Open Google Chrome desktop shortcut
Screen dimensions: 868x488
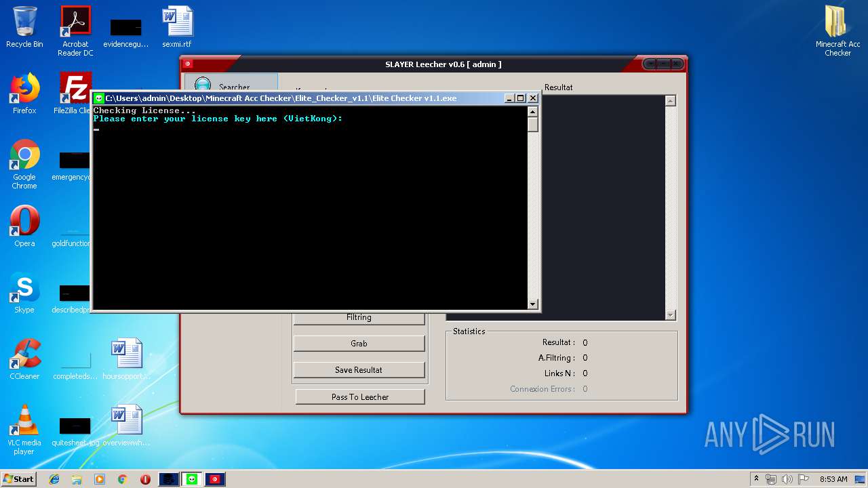point(24,164)
